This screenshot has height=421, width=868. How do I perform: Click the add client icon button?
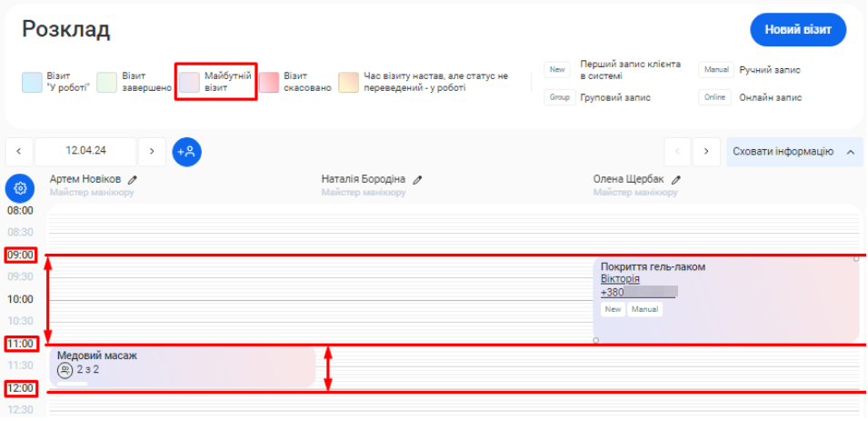187,152
